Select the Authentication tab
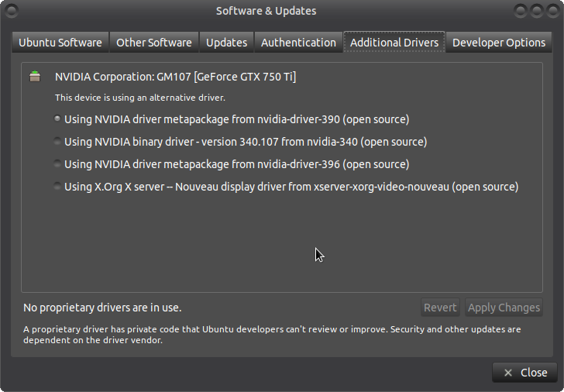 click(298, 43)
